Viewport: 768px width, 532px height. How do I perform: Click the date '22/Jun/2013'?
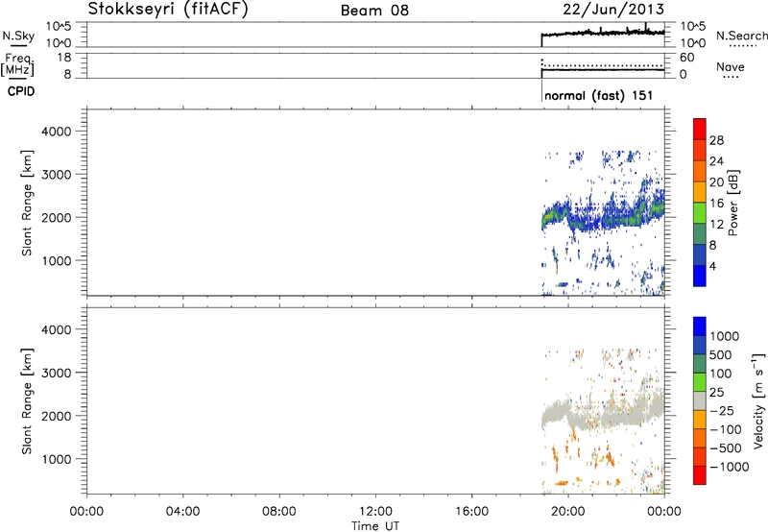click(613, 10)
